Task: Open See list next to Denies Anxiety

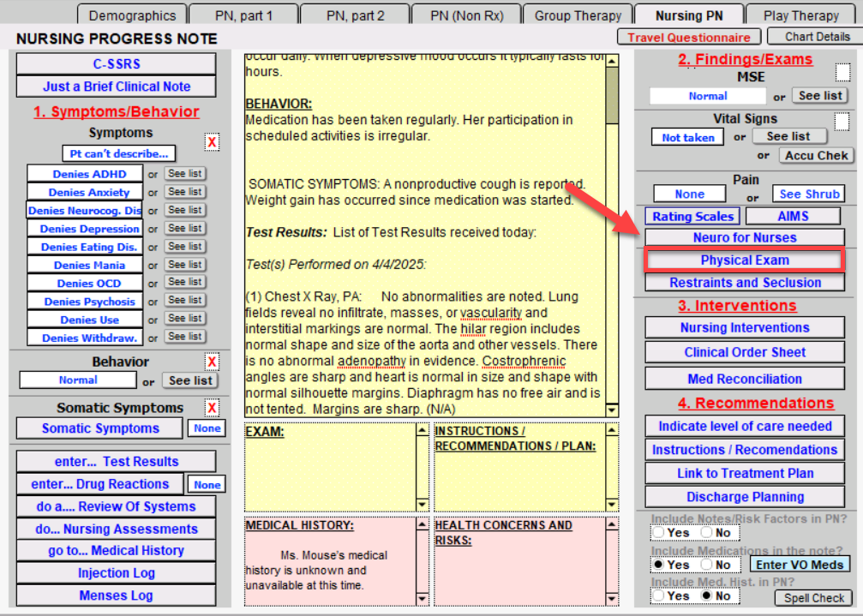Action: point(185,192)
